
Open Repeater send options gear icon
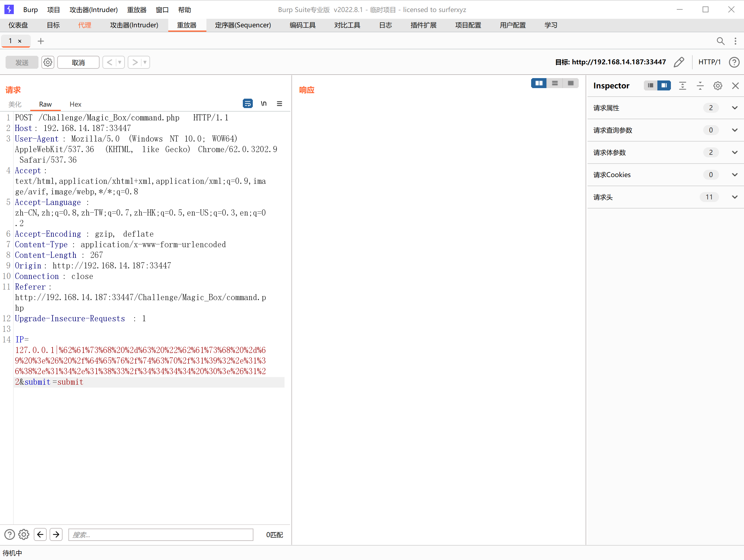click(48, 62)
